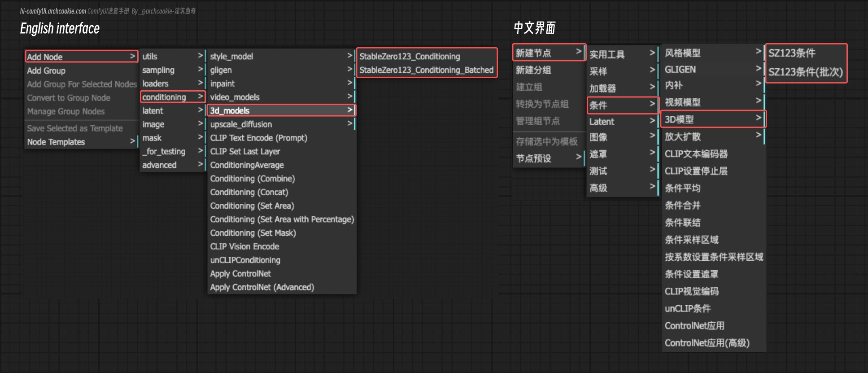Expand 加载器 category

click(623, 88)
